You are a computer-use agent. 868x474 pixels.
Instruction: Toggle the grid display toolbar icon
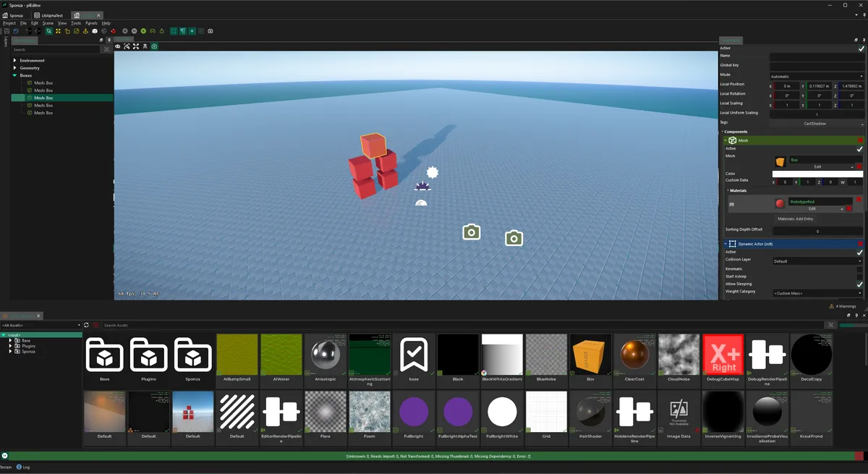click(x=201, y=31)
